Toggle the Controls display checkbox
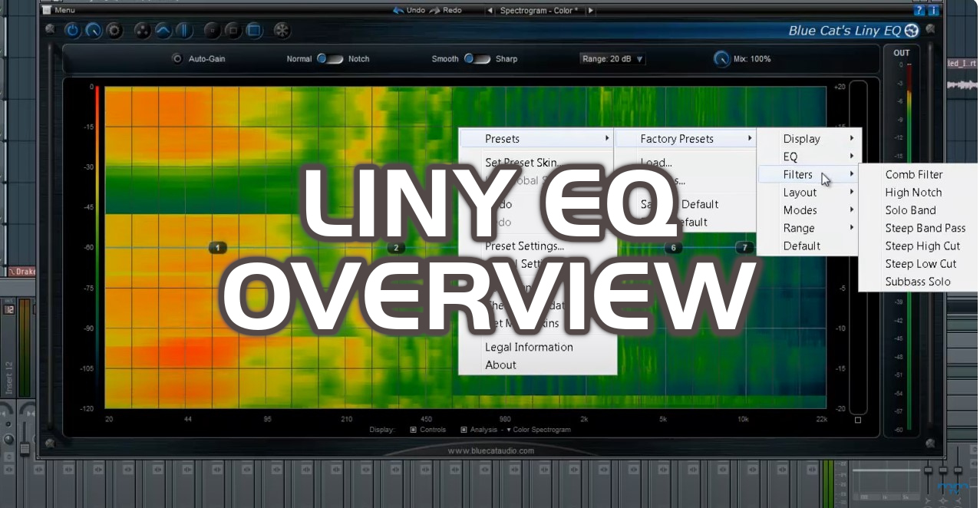The image size is (980, 508). tap(414, 430)
